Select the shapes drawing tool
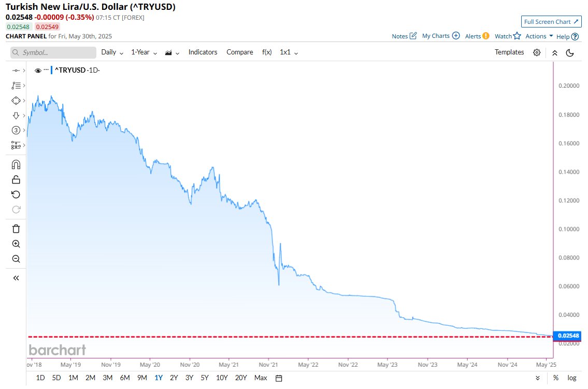 pos(16,101)
